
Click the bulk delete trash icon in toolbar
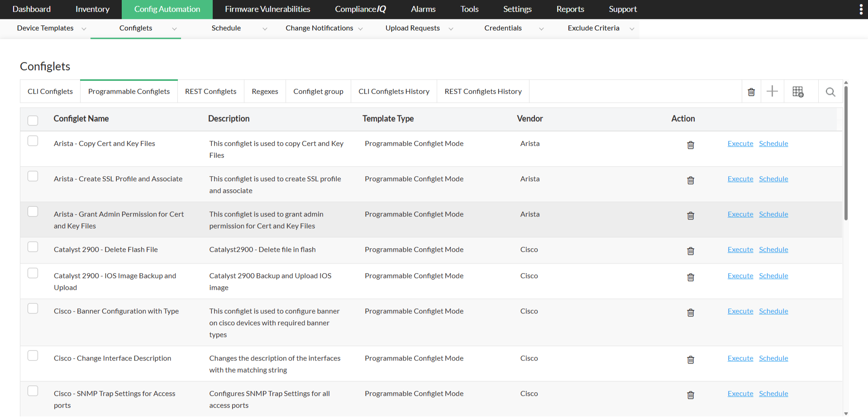click(751, 92)
